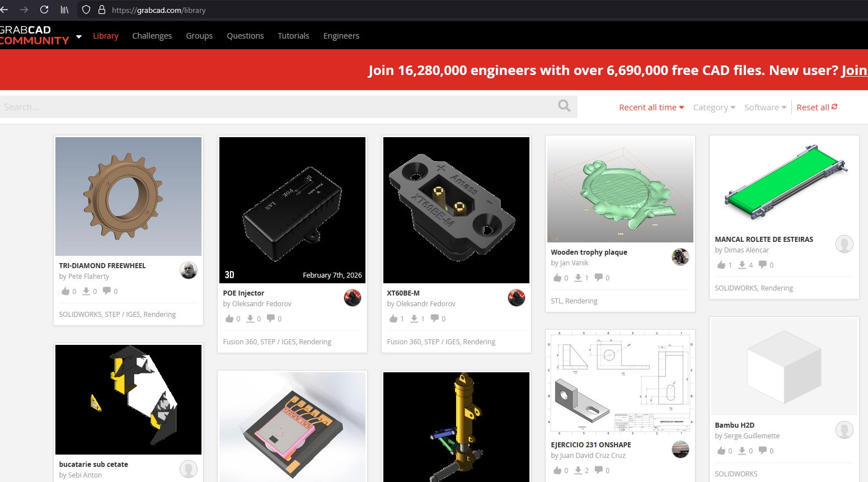Go to the Tutorials nav item
The image size is (868, 482).
pos(293,36)
